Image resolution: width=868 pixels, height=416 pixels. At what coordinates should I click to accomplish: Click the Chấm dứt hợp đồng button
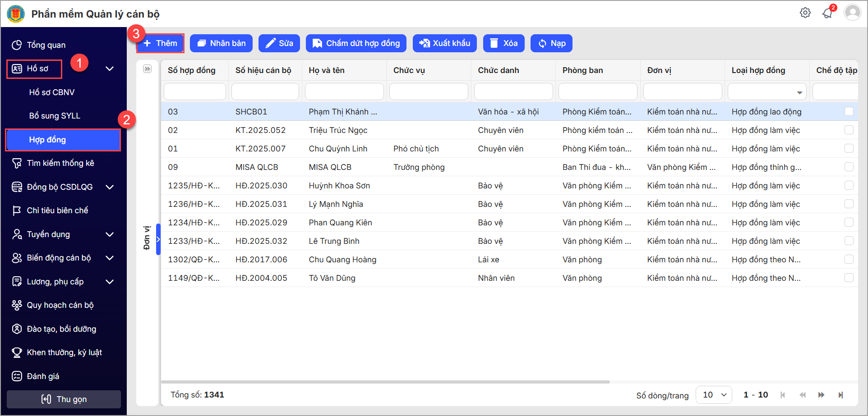[x=356, y=43]
